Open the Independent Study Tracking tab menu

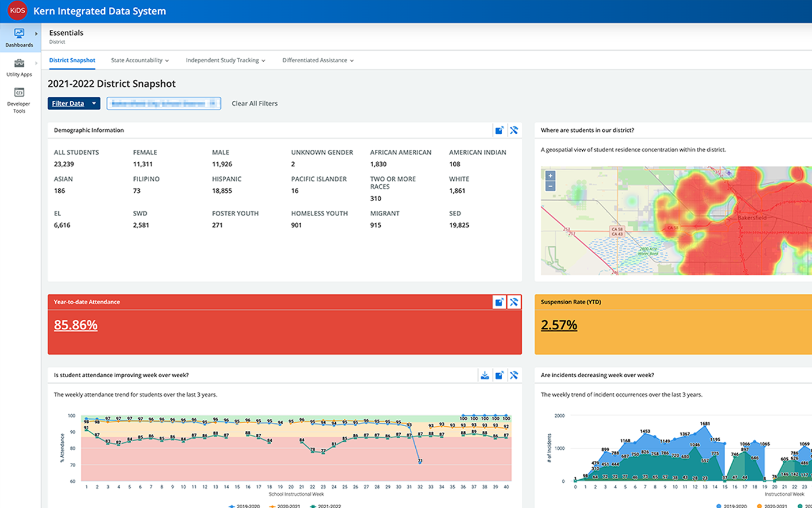[x=225, y=60]
